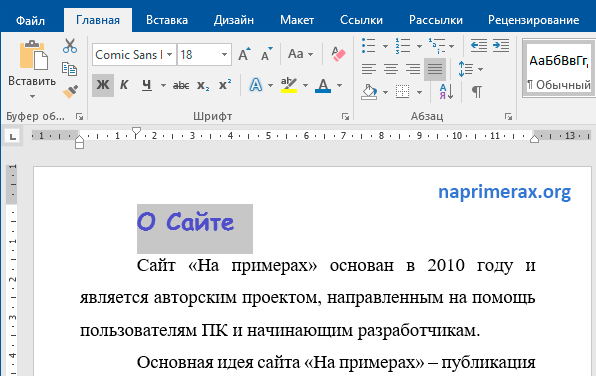This screenshot has width=596, height=376.
Task: Switch to the Вставка tab
Action: click(167, 20)
